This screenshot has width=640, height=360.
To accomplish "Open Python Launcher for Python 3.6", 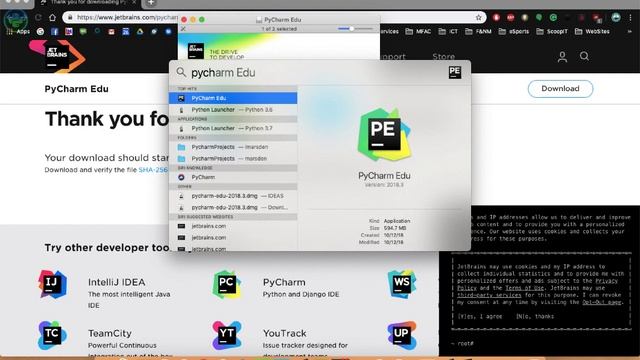I will [233, 110].
